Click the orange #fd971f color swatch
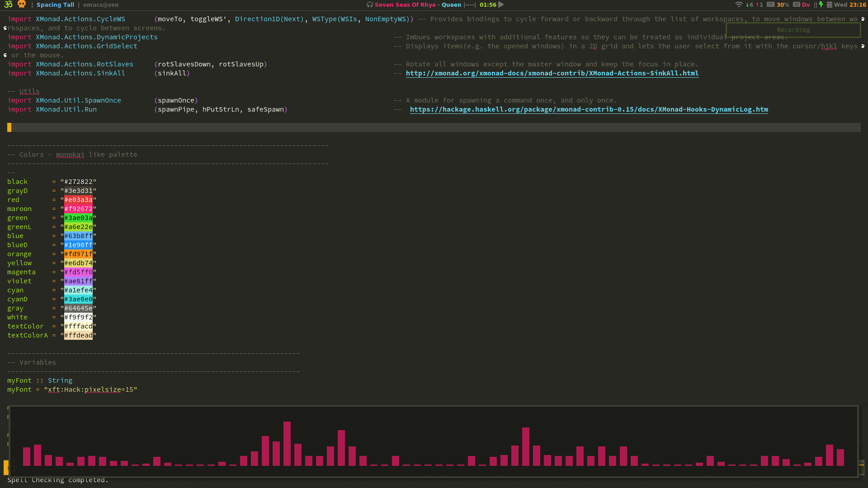This screenshot has width=868, height=488. [78, 254]
